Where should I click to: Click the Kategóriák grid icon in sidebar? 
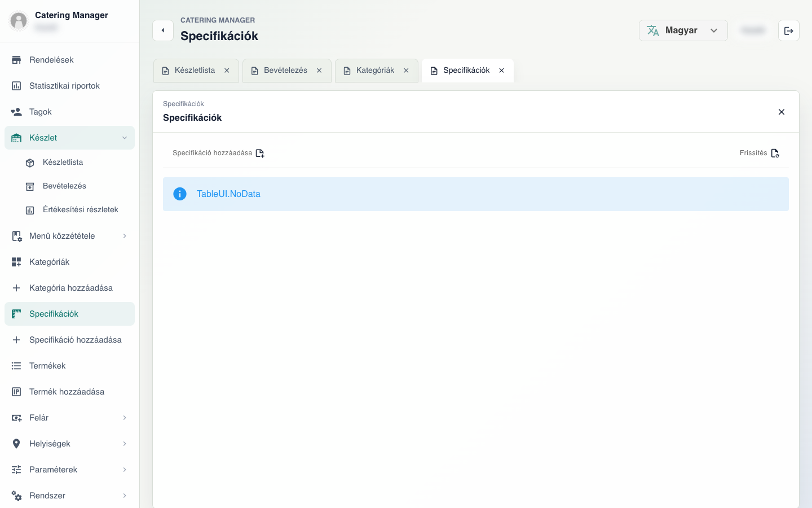point(16,262)
